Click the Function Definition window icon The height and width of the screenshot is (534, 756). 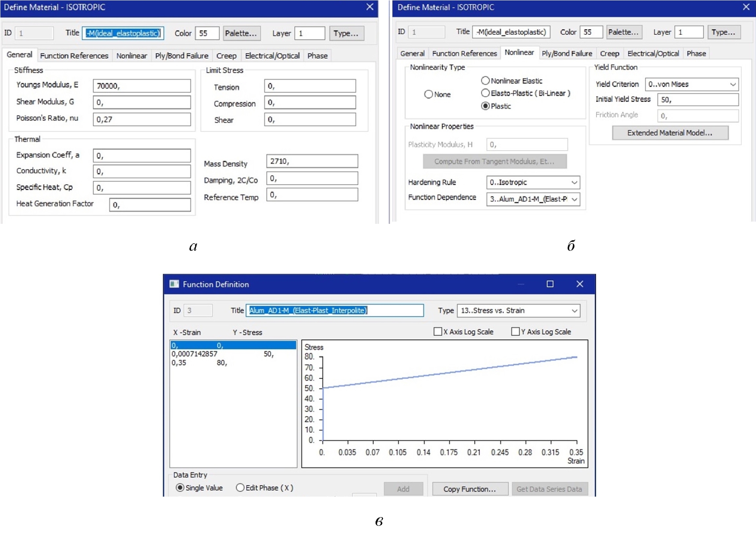(174, 284)
